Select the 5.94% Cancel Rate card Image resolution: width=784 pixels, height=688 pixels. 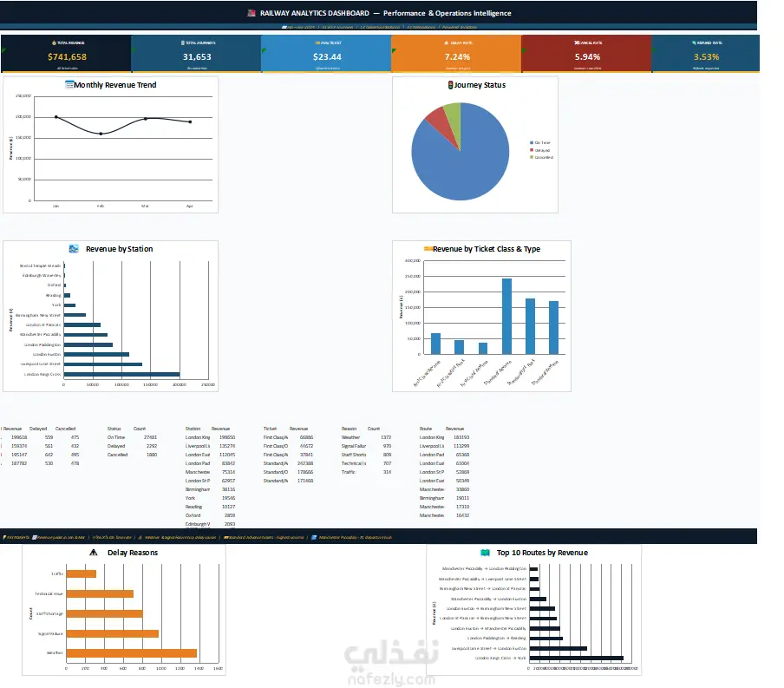click(x=586, y=54)
